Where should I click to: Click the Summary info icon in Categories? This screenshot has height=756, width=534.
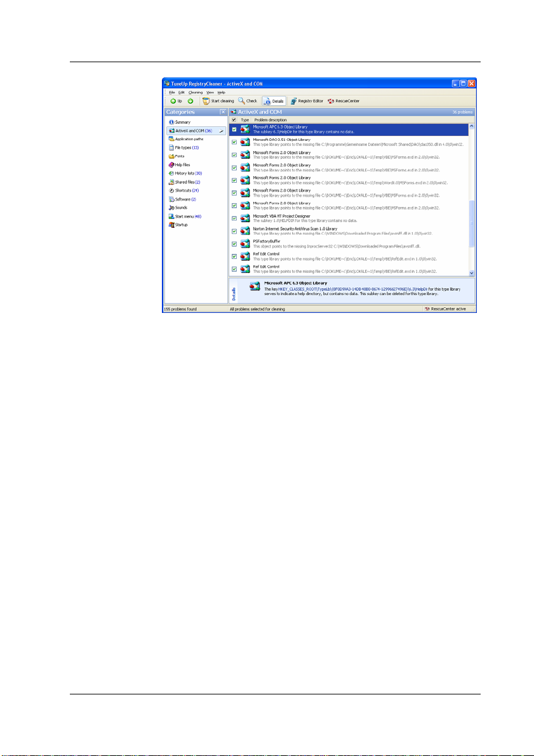pos(171,122)
